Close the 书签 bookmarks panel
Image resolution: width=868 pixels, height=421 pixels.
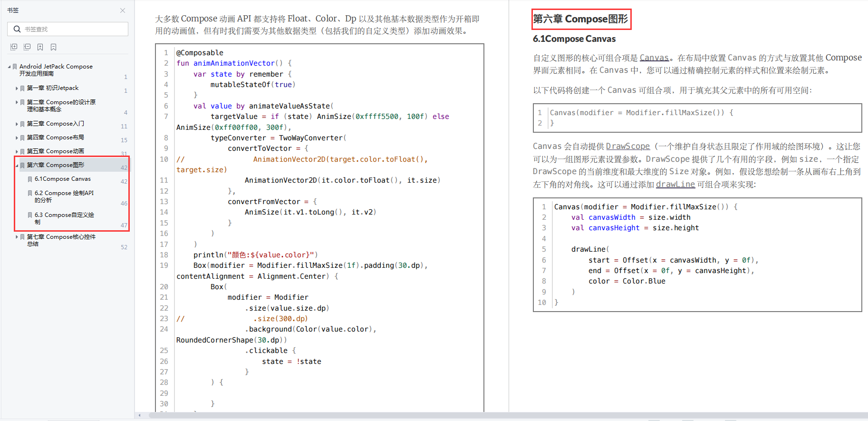(123, 10)
